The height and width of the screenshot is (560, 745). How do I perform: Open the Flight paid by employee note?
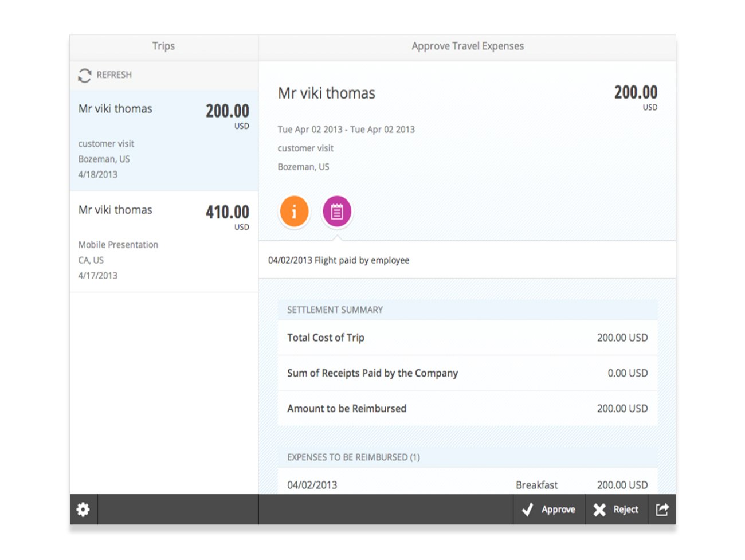[339, 260]
